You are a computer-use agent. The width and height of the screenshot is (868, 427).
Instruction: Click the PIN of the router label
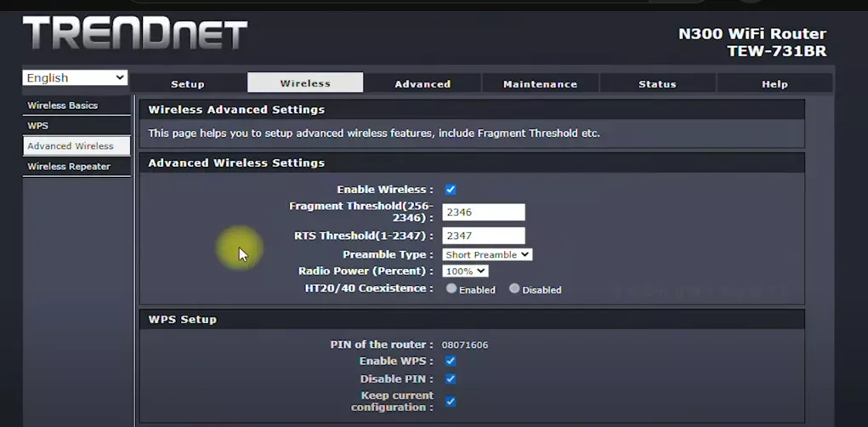[382, 344]
